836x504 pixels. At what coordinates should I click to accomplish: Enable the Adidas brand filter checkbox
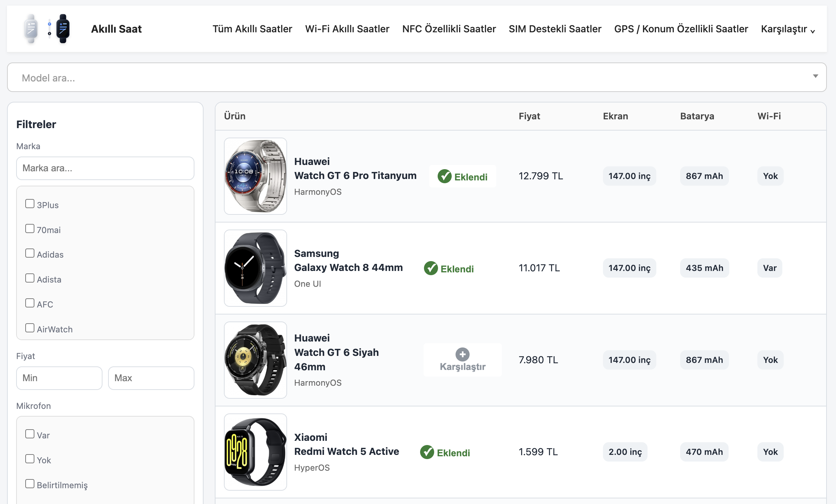29,252
